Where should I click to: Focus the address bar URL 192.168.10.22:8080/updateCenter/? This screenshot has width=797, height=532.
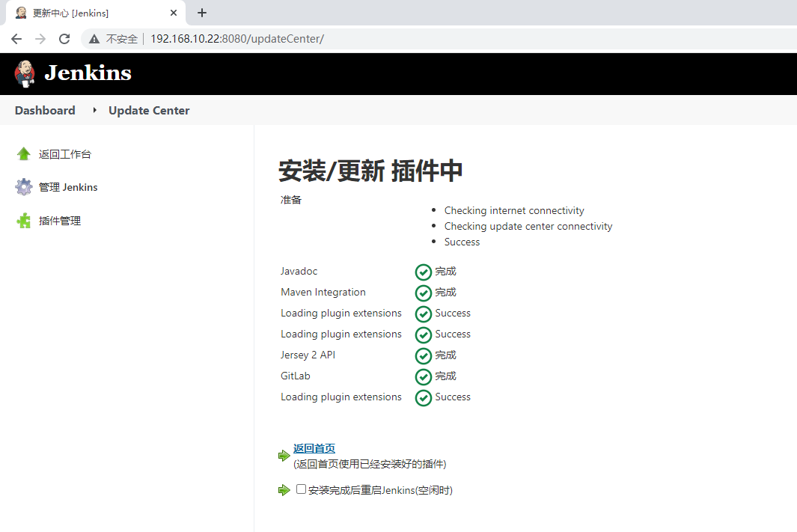pyautogui.click(x=237, y=39)
